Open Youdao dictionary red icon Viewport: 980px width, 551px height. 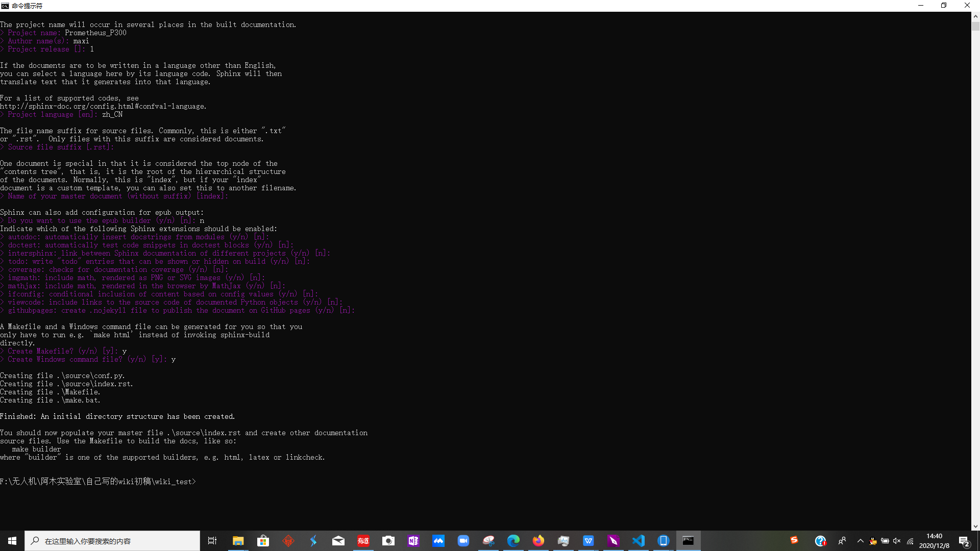pos(363,541)
